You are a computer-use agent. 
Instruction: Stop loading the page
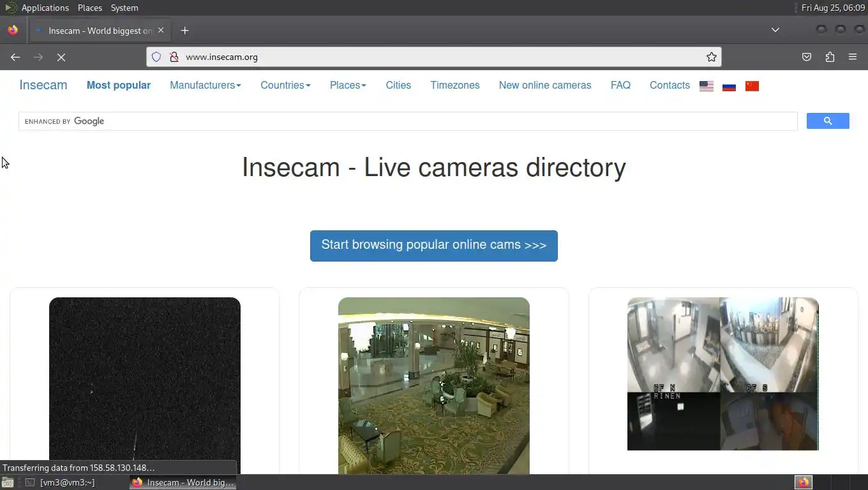pos(61,57)
